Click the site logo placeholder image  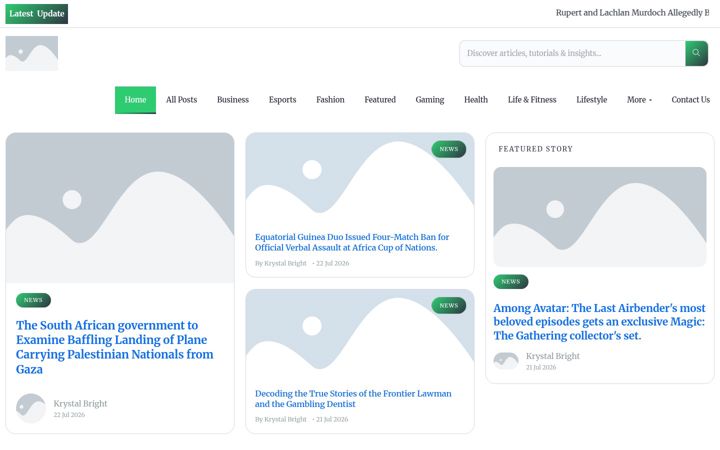coord(32,53)
